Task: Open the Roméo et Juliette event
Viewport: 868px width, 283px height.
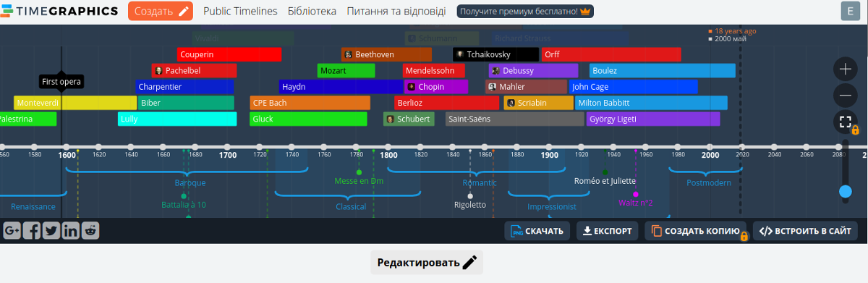Action: pos(605,181)
